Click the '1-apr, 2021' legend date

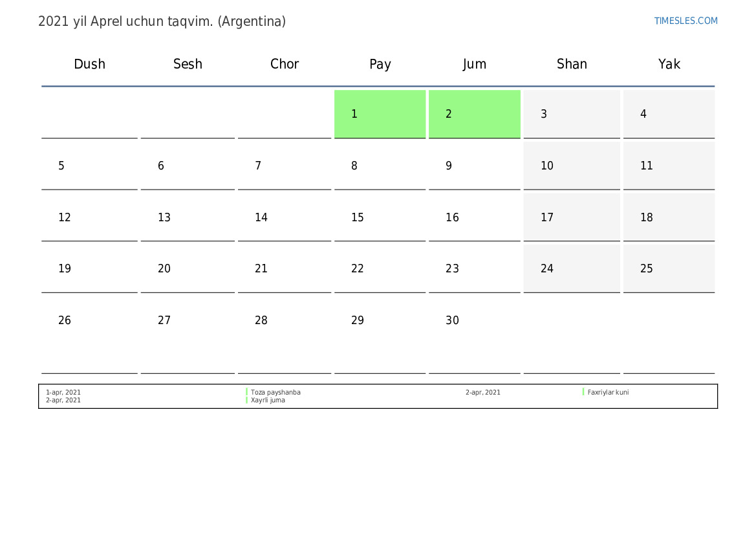[x=63, y=392]
